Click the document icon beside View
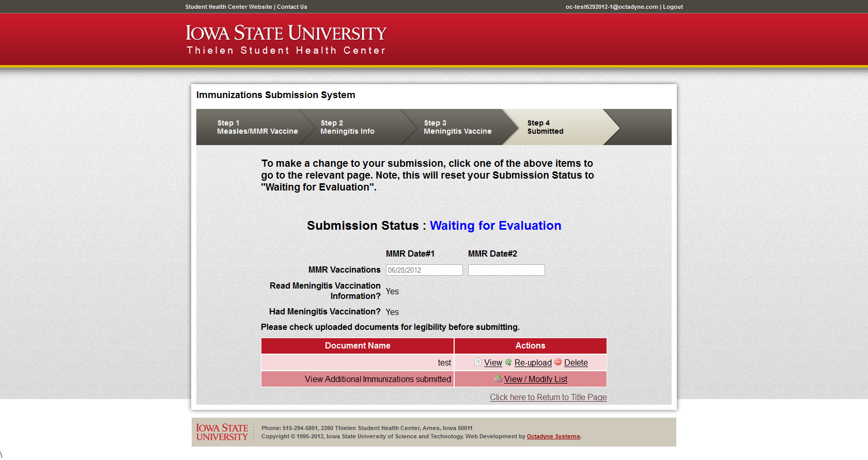Screen dimensions: 868x460 [478, 362]
